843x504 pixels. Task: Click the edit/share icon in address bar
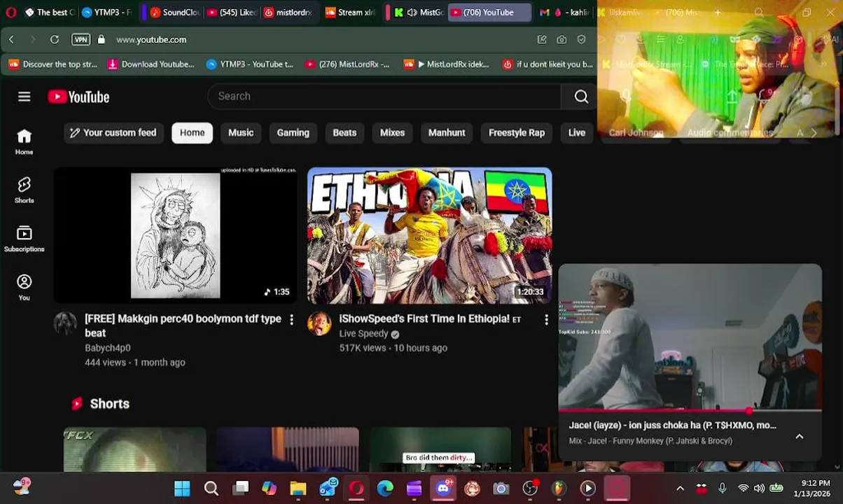542,40
